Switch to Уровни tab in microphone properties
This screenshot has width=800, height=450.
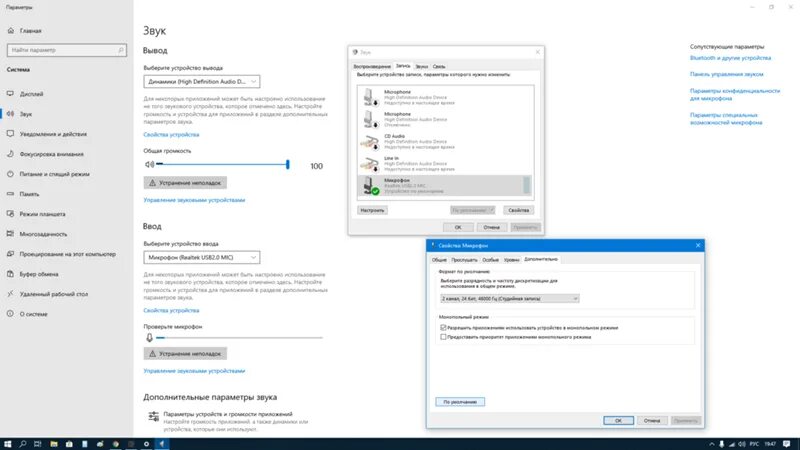pos(511,260)
